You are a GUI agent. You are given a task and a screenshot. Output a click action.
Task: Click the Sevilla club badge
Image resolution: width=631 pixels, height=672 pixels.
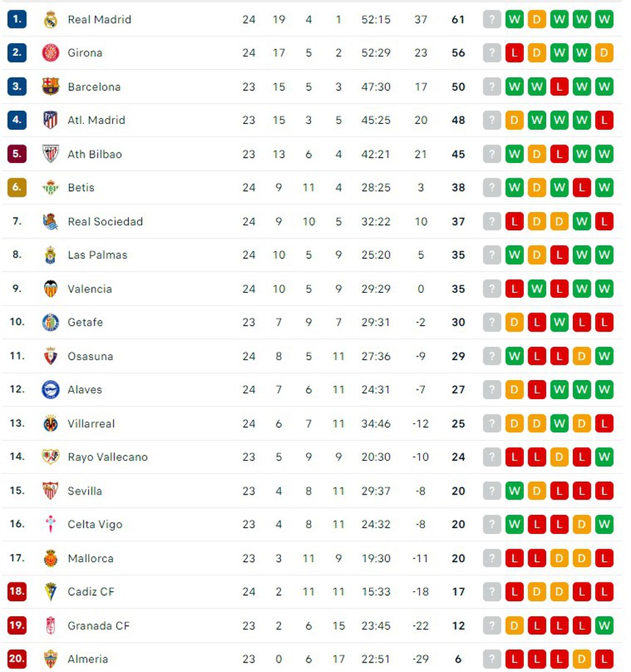tap(49, 491)
